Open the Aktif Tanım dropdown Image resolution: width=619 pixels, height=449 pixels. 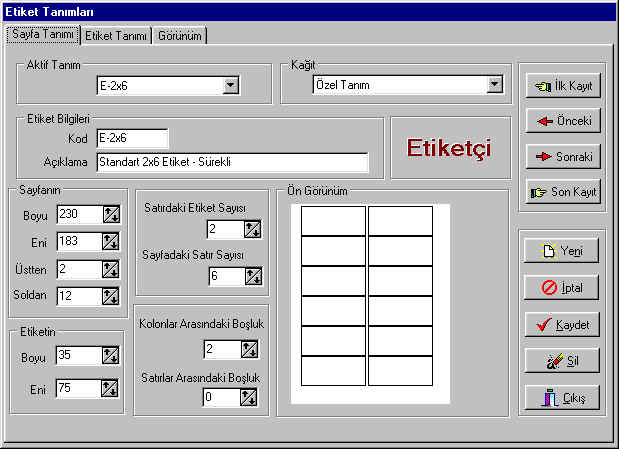point(231,86)
